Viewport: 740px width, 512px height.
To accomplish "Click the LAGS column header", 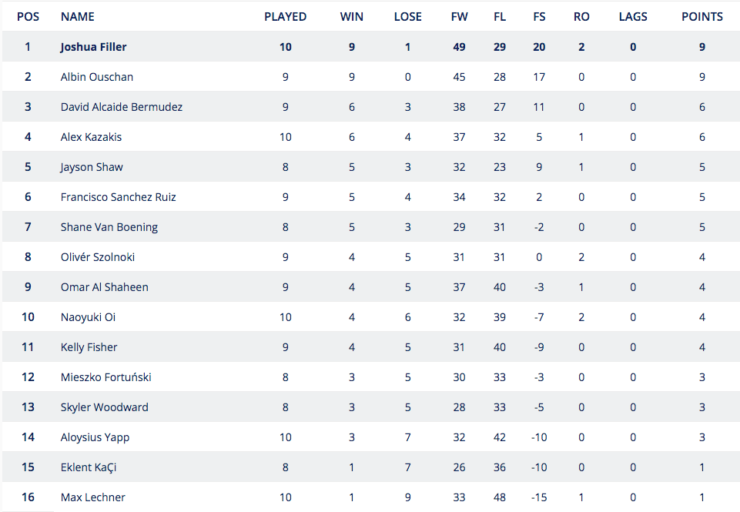I will [x=633, y=17].
